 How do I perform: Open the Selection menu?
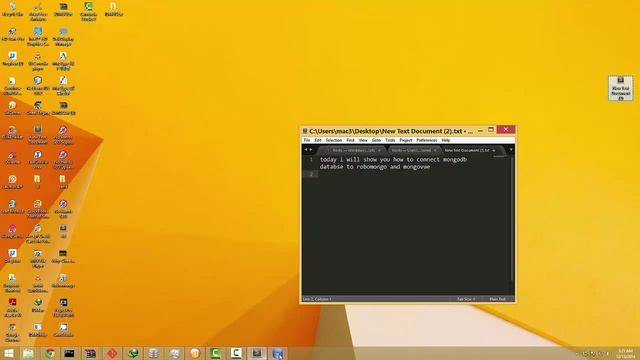[333, 140]
